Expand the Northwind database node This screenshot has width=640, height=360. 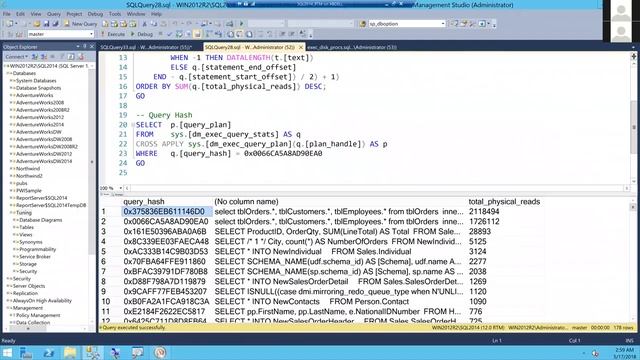pos(11,169)
